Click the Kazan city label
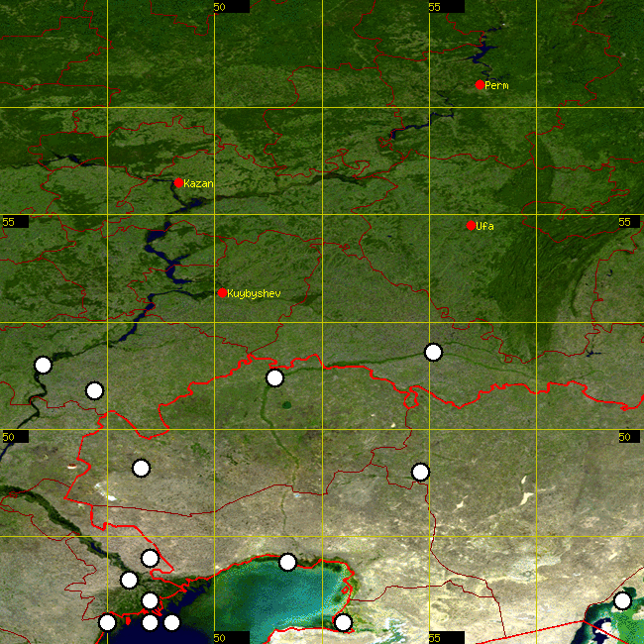 [198, 183]
